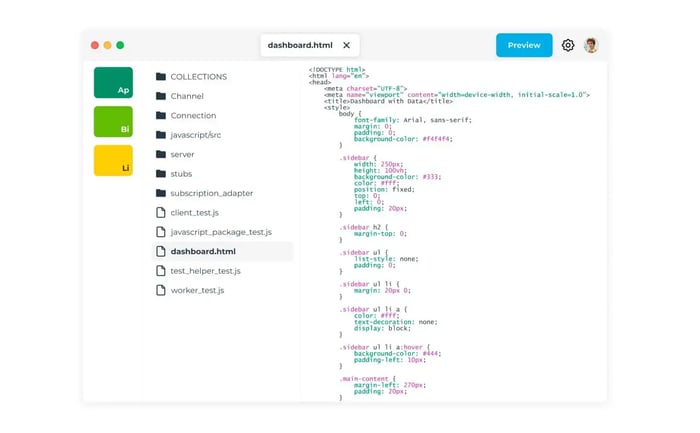Open the stubs folder label

click(x=181, y=174)
